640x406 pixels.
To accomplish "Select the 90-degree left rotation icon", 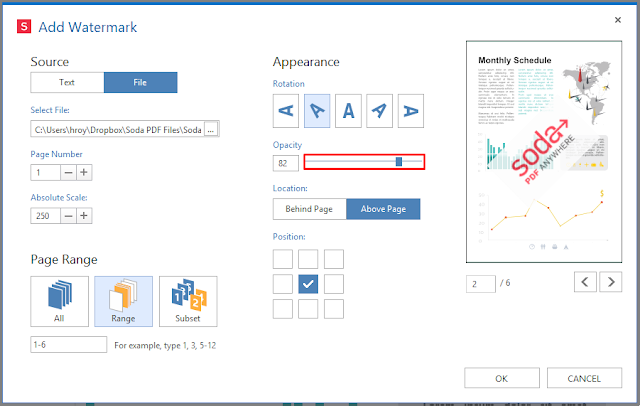I will pyautogui.click(x=286, y=111).
